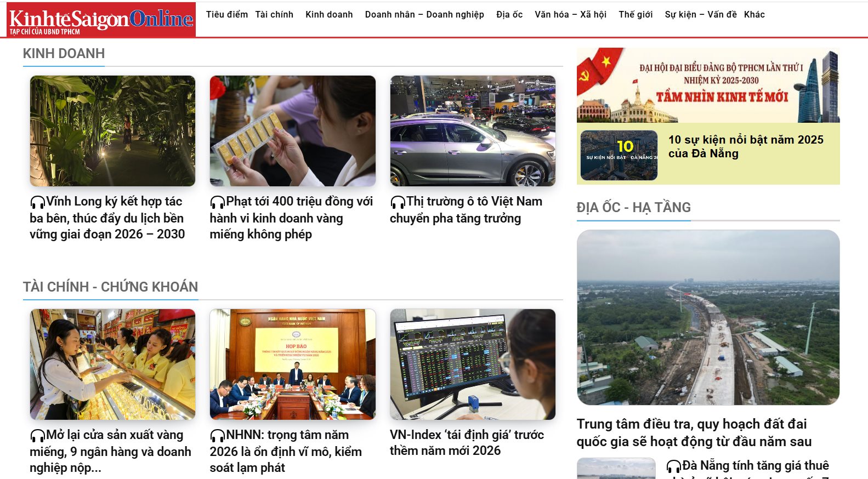Open the Tầm nhìn kinh tế mới banner
The height and width of the screenshot is (479, 868).
point(708,85)
